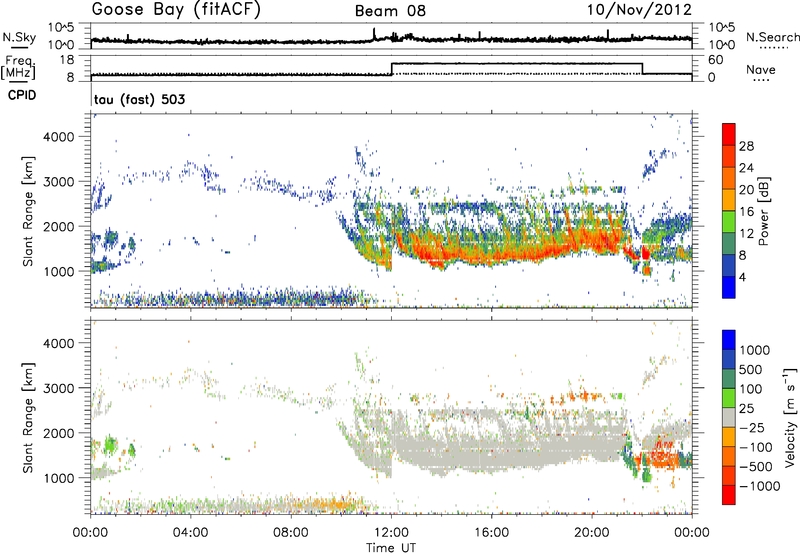Click the 'Nave' legend label

(761, 69)
